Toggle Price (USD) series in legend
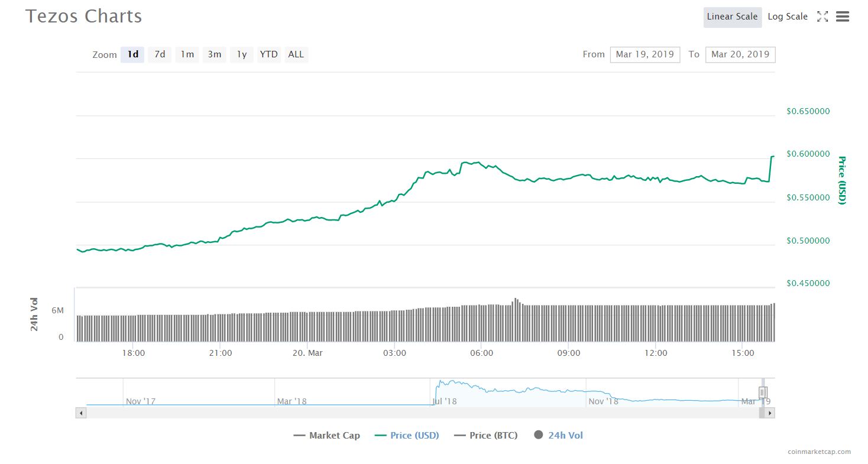Image resolution: width=868 pixels, height=464 pixels. 407,436
